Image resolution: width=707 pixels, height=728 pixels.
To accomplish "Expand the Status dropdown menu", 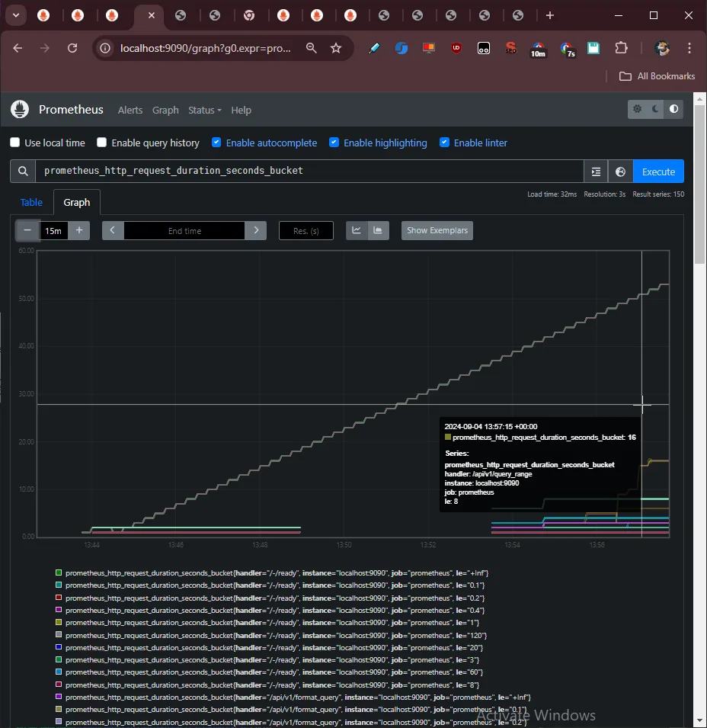I will click(204, 110).
